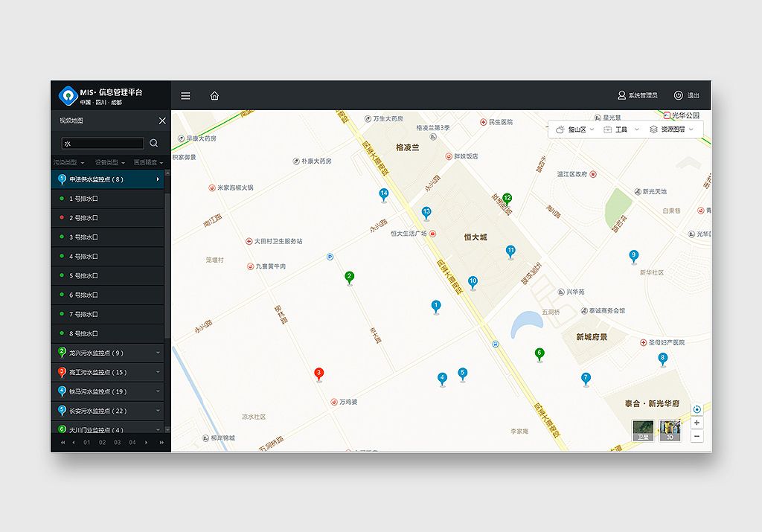This screenshot has width=762, height=532.
Task: Zoom out the map with minus button
Action: click(697, 436)
